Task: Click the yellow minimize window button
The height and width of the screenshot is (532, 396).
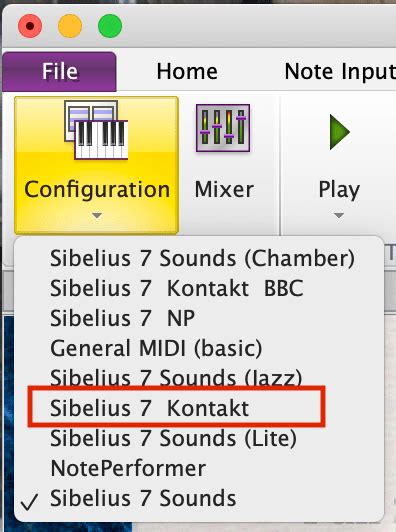Action: (70, 26)
